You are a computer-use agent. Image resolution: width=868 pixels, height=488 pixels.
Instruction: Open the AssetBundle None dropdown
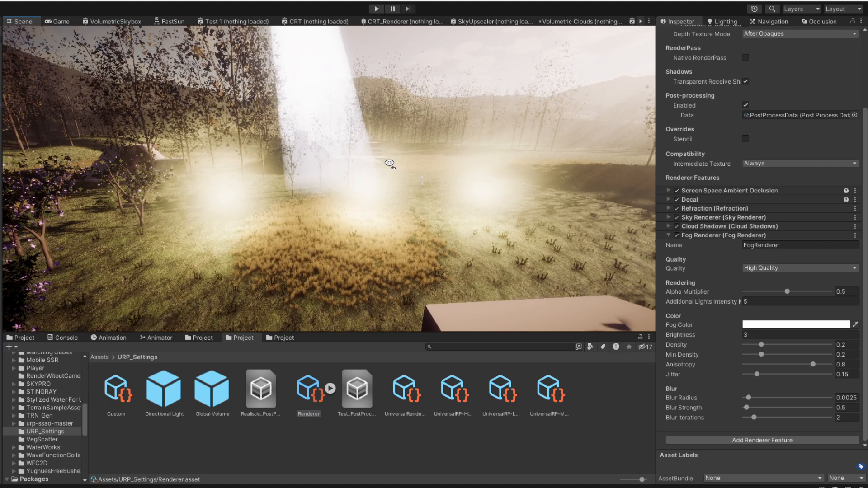pos(764,478)
